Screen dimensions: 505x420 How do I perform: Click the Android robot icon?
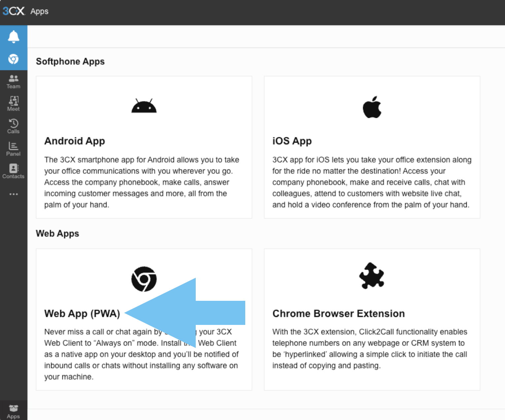pyautogui.click(x=144, y=106)
